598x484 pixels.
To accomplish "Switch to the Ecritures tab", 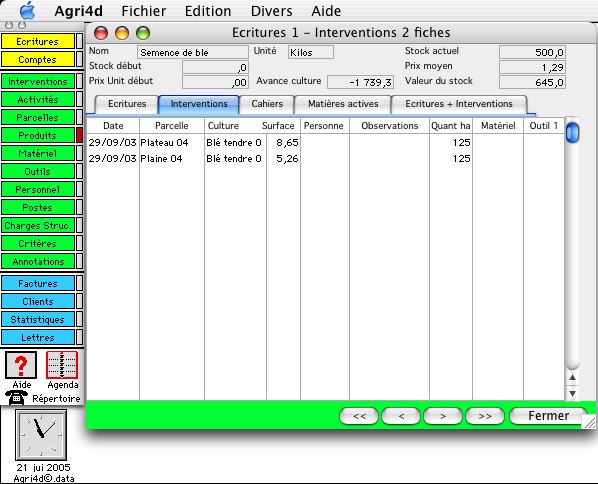I will [127, 104].
